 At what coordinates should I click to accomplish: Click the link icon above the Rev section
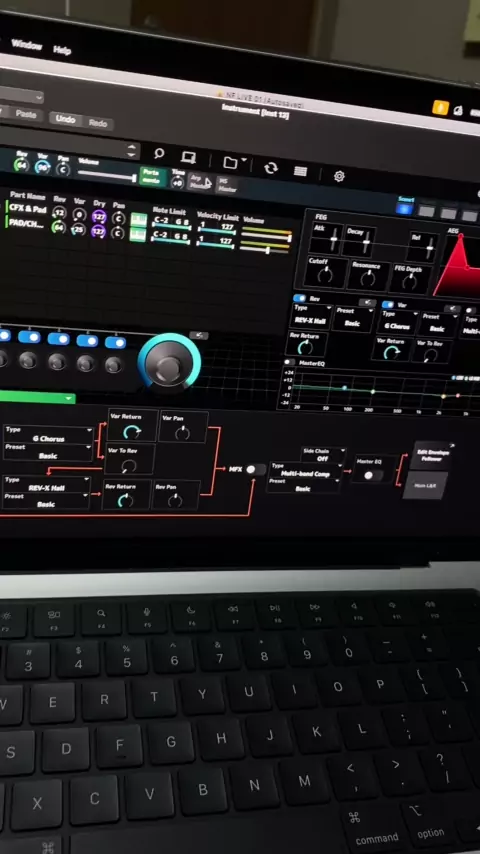(367, 302)
